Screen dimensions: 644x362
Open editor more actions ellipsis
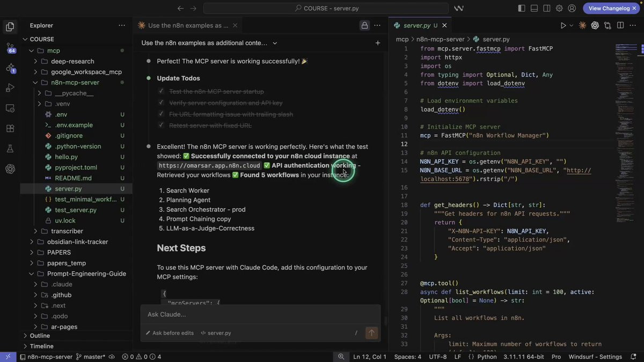(633, 25)
